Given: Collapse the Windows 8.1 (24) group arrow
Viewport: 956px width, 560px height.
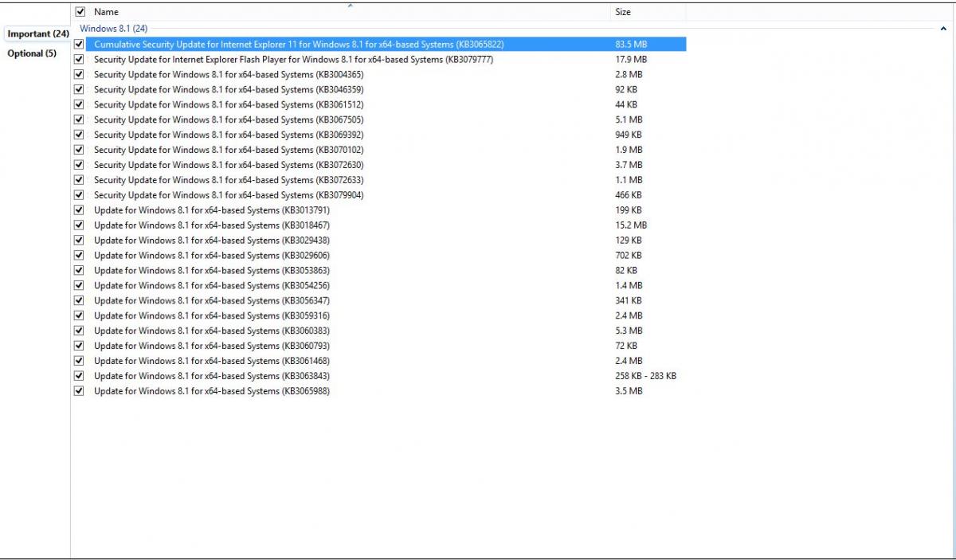Looking at the screenshot, I should (x=943, y=29).
